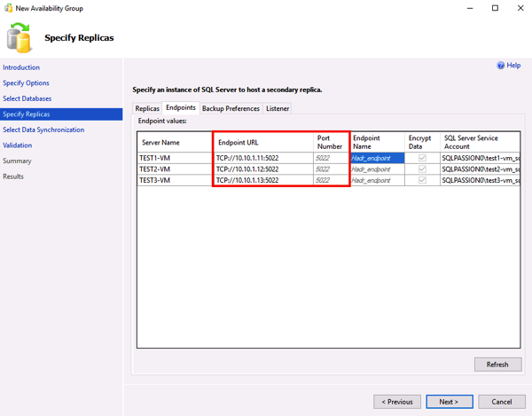This screenshot has width=532, height=416.
Task: Open the Listener tab
Action: pos(278,108)
